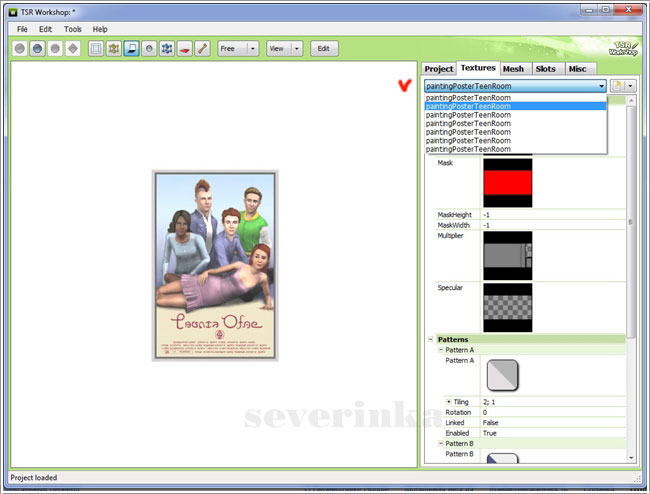Click the leftmost gray sphere render icon
650x494 pixels.
click(x=19, y=48)
